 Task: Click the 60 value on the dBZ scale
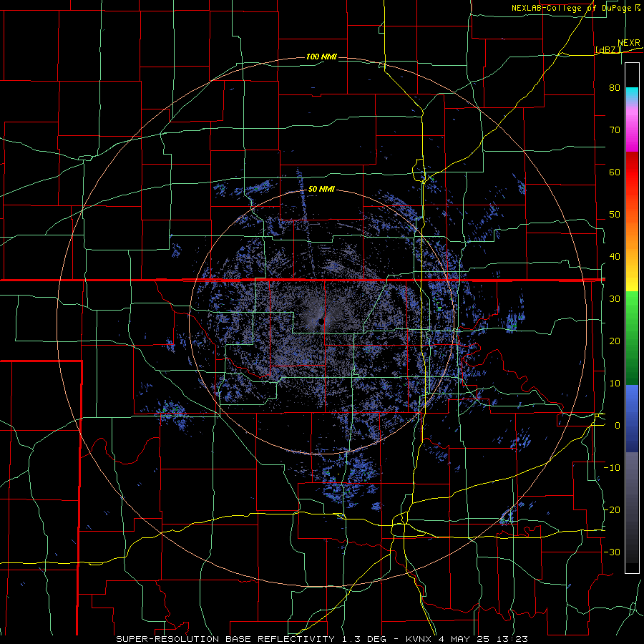(x=615, y=172)
